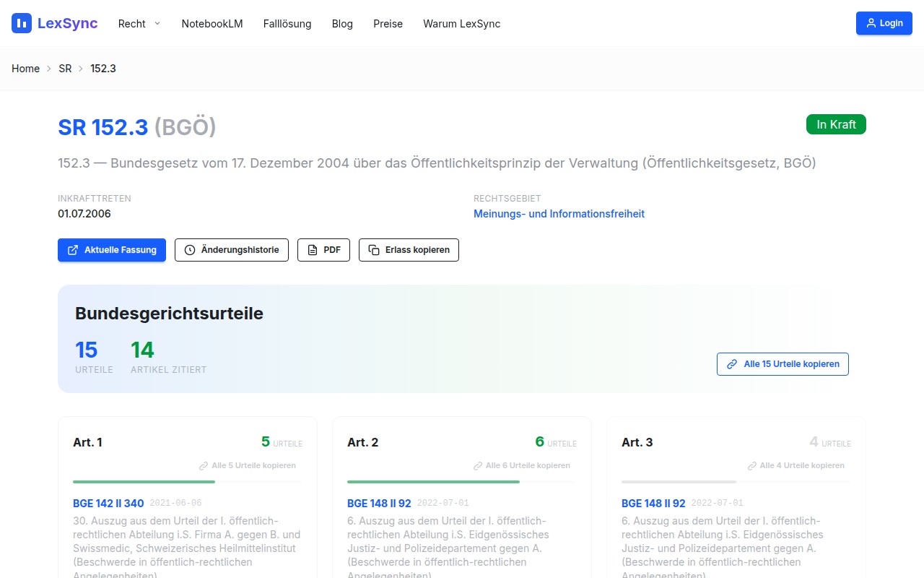Open the NotebookLM menu item

pyautogui.click(x=212, y=24)
